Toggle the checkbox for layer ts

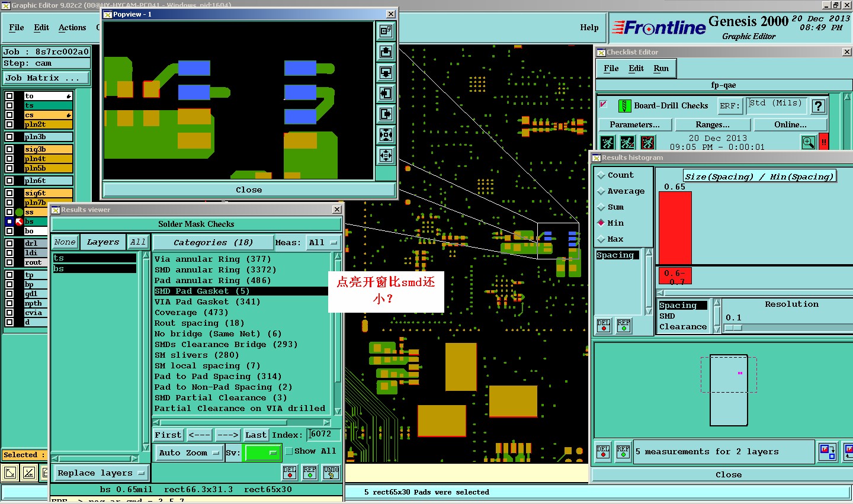click(9, 105)
